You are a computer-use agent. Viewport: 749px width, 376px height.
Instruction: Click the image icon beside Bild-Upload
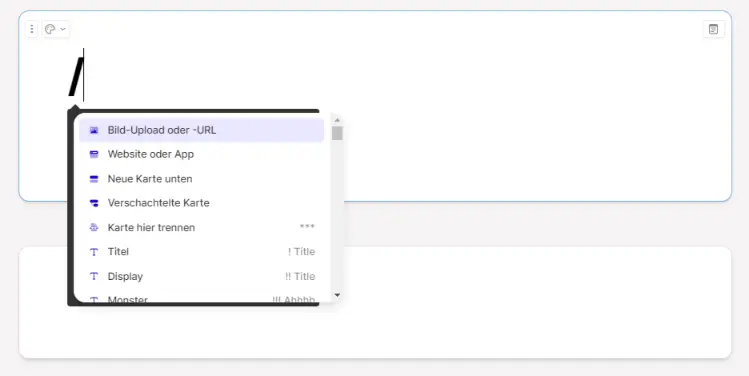click(94, 130)
